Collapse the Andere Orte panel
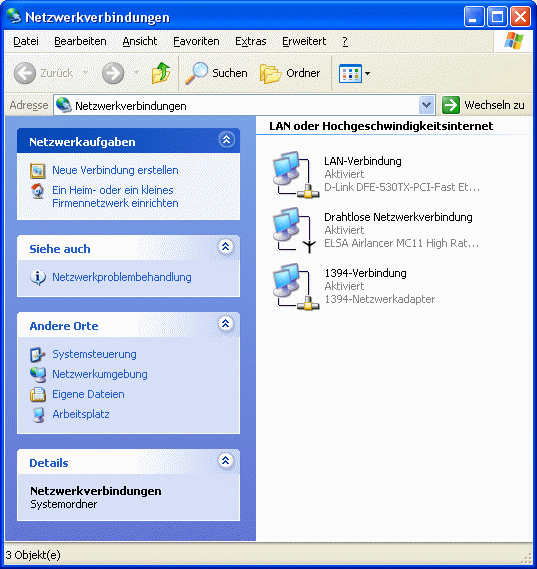The image size is (537, 569). tap(225, 323)
